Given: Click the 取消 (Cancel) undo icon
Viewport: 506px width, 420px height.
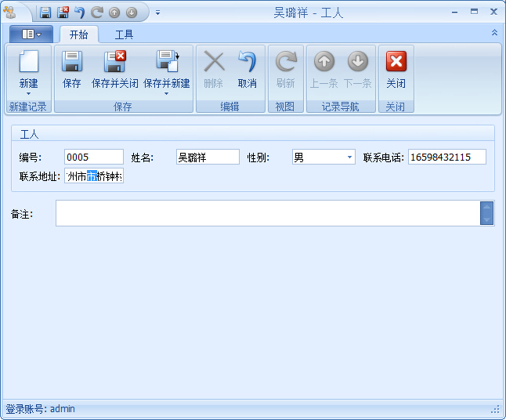Looking at the screenshot, I should tap(248, 63).
